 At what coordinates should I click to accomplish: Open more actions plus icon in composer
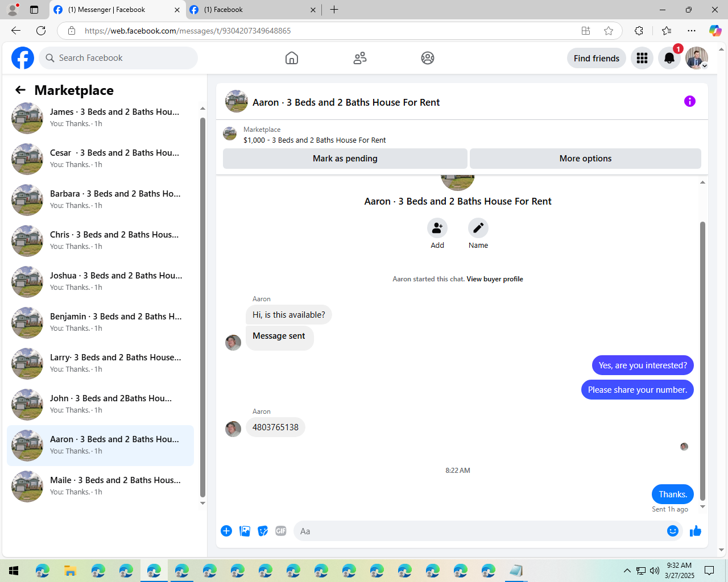click(x=226, y=531)
